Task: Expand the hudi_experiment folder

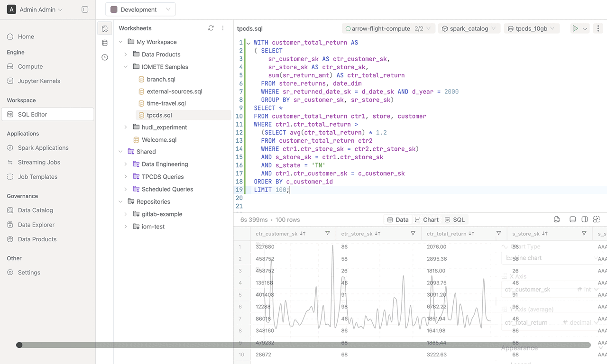Action: tap(126, 127)
